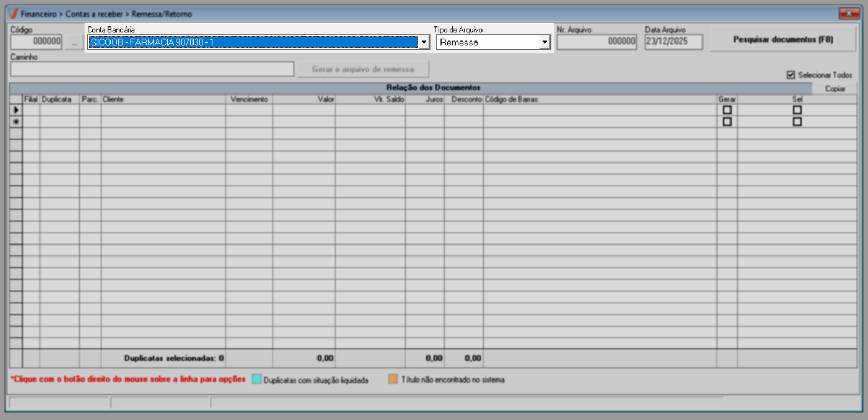This screenshot has height=420, width=868.
Task: Click the Parc. column header
Action: pyautogui.click(x=90, y=99)
